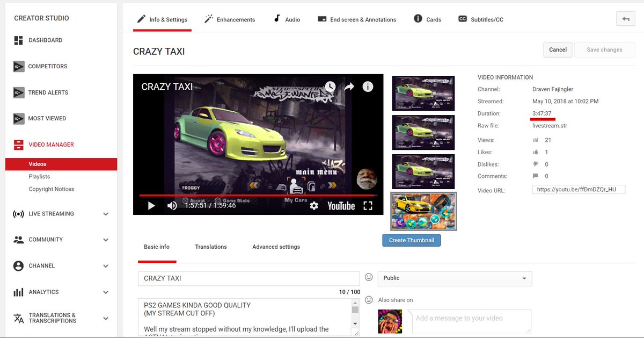The image size is (644, 338).
Task: Expand Translations & Transcriptions menu
Action: pyautogui.click(x=106, y=318)
